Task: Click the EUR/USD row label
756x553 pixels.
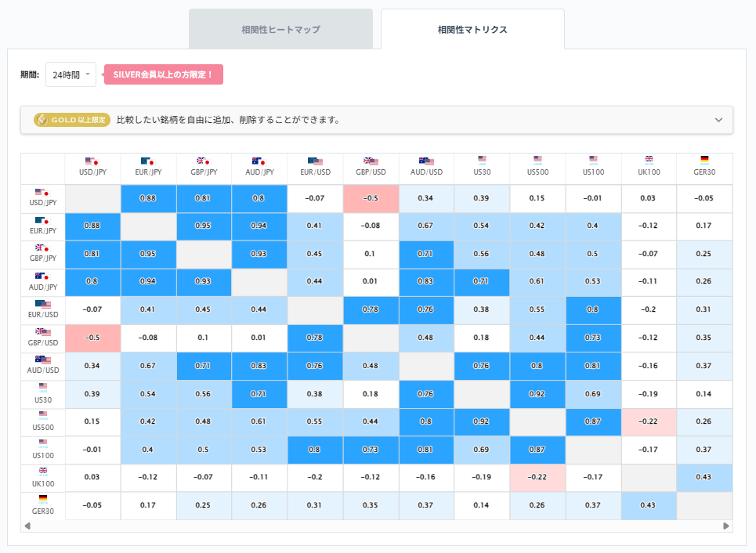Action: 43,313
